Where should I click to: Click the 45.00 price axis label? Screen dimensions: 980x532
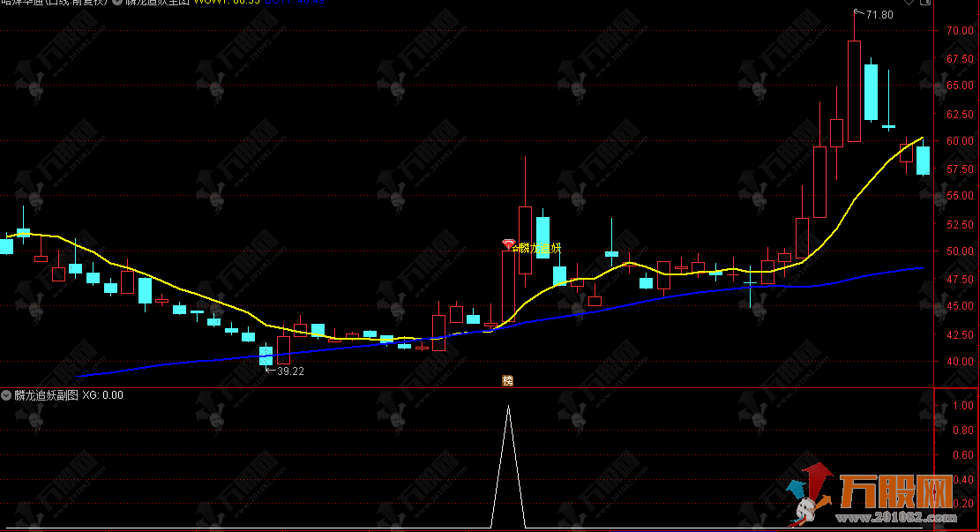pyautogui.click(x=960, y=305)
